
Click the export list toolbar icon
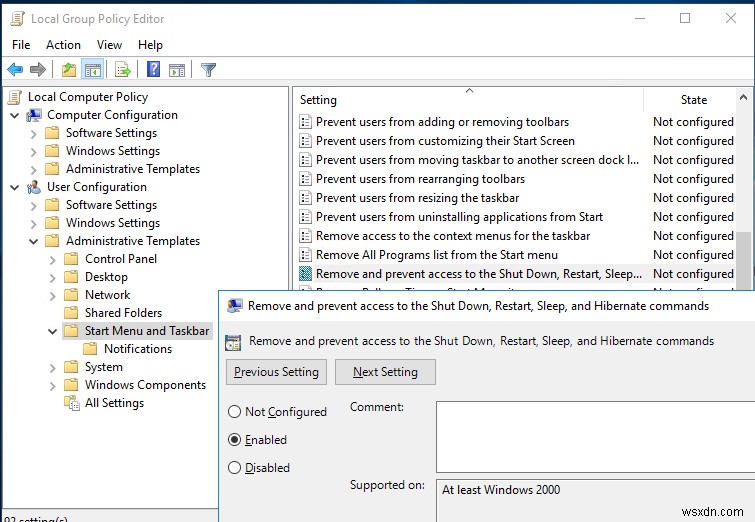tap(123, 70)
